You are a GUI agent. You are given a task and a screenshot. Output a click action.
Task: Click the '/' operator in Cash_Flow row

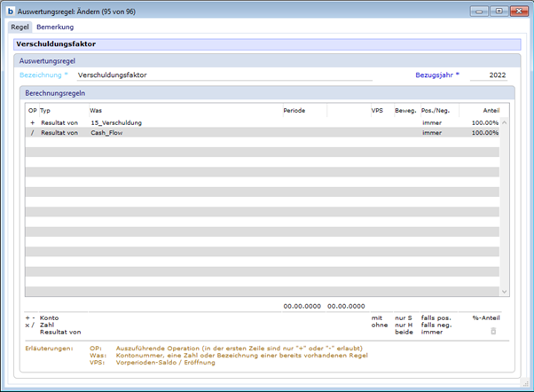tap(32, 132)
